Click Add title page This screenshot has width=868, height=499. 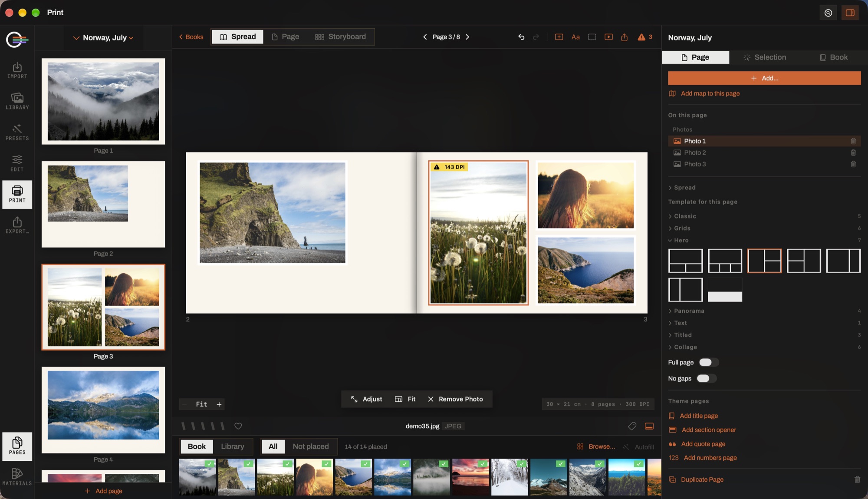(x=693, y=416)
